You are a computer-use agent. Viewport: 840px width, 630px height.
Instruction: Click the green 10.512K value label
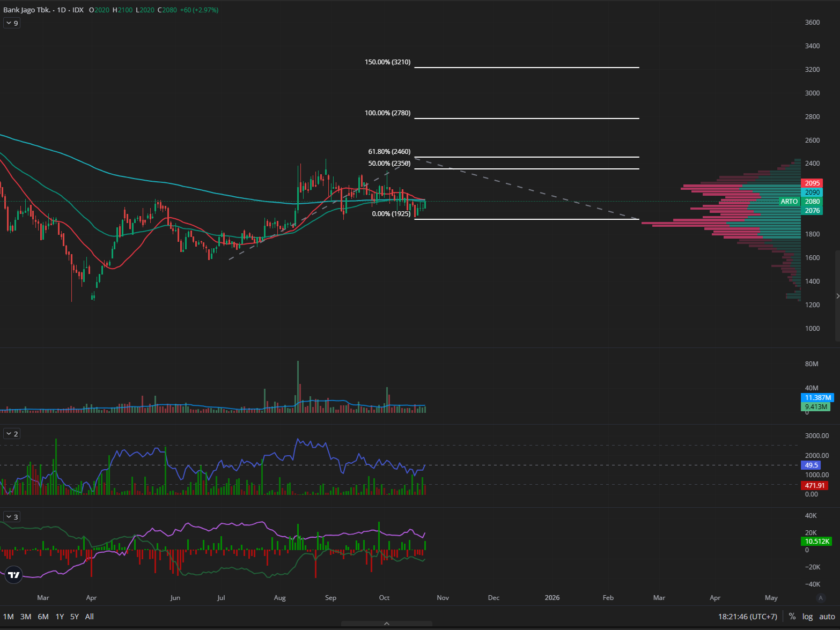[x=817, y=542]
